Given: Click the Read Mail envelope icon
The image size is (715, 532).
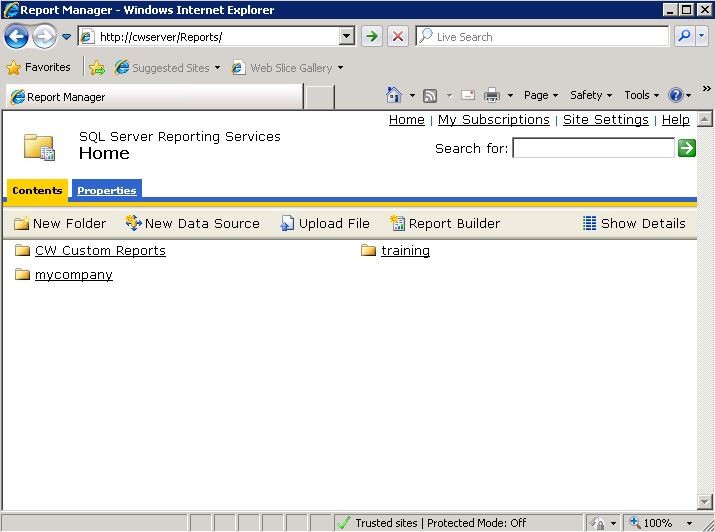Looking at the screenshot, I should point(468,95).
